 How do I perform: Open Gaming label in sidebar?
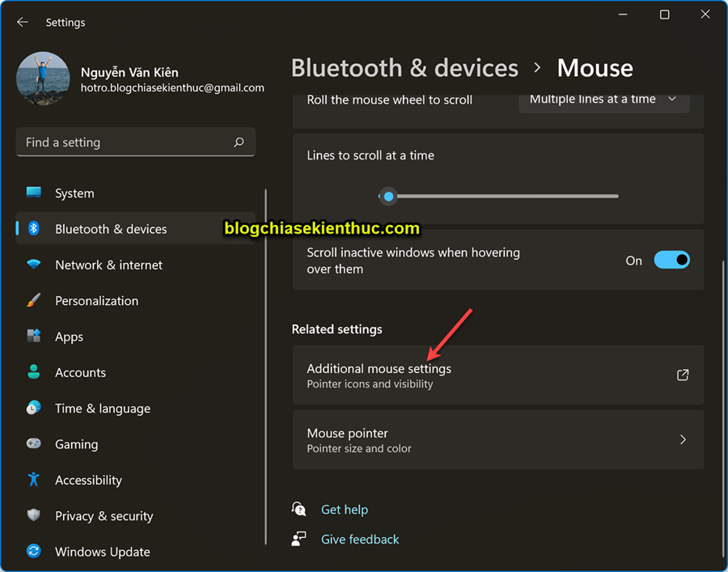(77, 444)
